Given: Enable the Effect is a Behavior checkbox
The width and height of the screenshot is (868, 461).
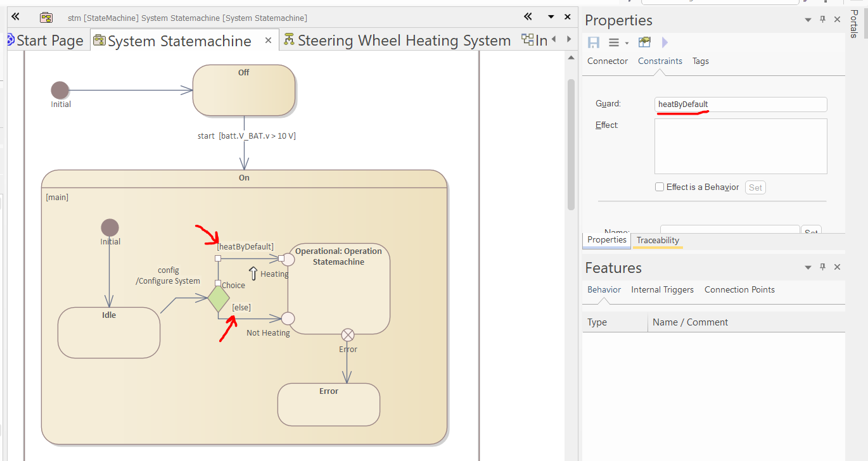Looking at the screenshot, I should 660,187.
